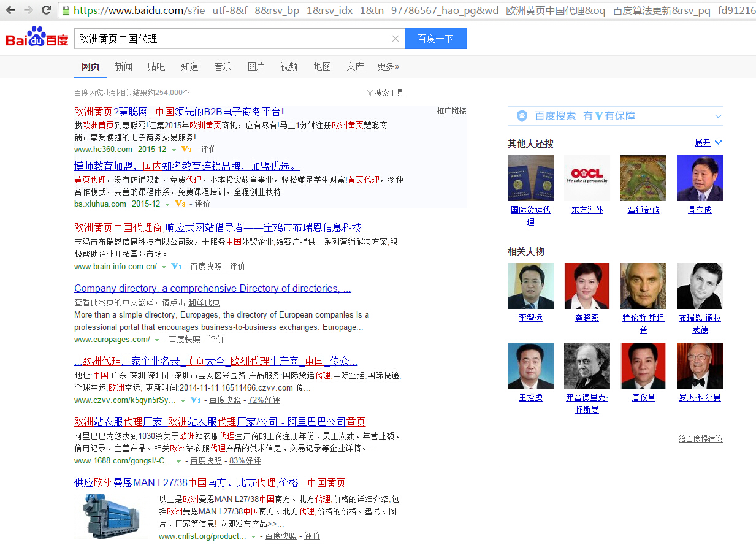Open dropdown arrow next to www.europages.com
Viewport: 756px width, 545px height.
coord(158,340)
